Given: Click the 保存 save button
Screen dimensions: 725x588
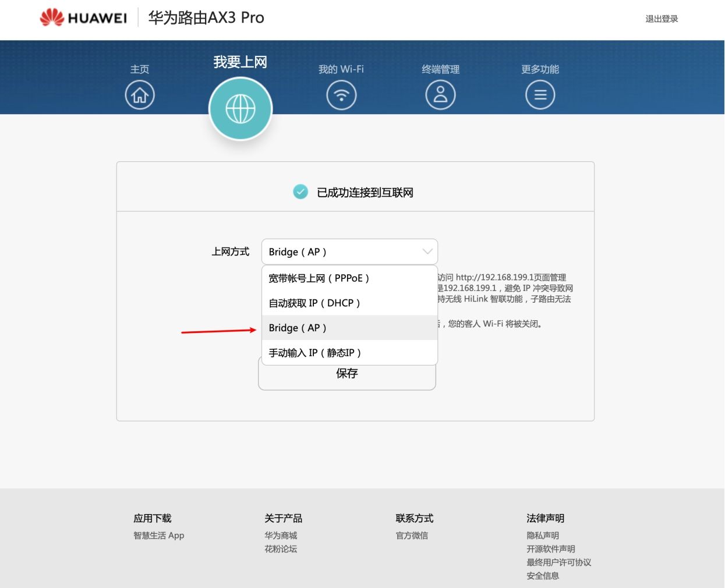Looking at the screenshot, I should (x=347, y=374).
